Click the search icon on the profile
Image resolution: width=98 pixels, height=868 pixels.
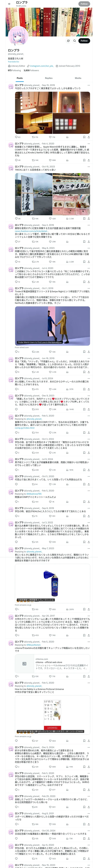[x=74, y=41]
